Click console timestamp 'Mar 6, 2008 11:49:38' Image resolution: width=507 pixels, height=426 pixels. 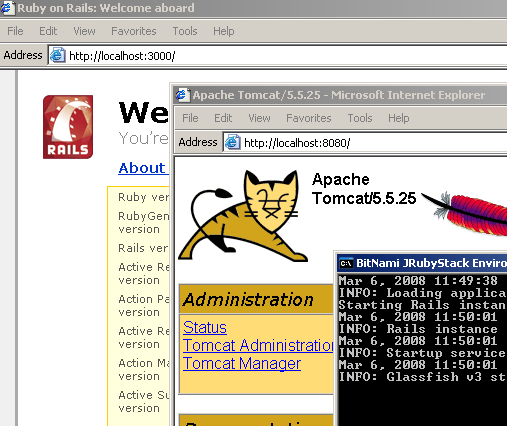[x=418, y=281]
